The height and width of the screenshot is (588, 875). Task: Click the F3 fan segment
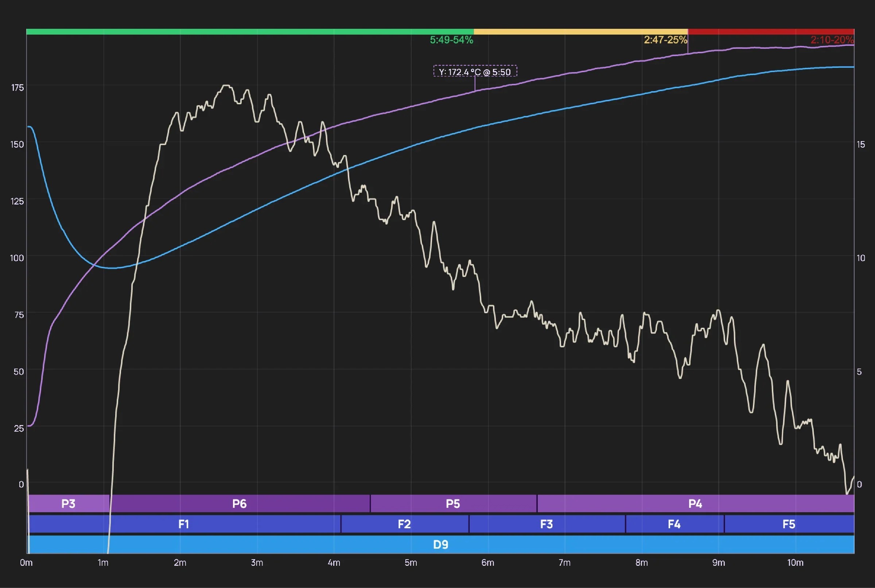(x=547, y=524)
